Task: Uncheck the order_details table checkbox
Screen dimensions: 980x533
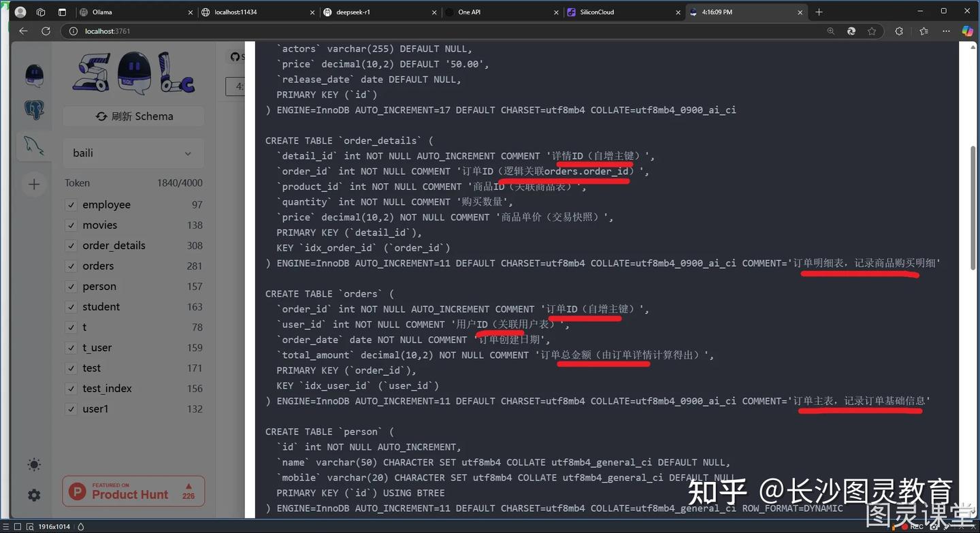Action: [x=71, y=245]
